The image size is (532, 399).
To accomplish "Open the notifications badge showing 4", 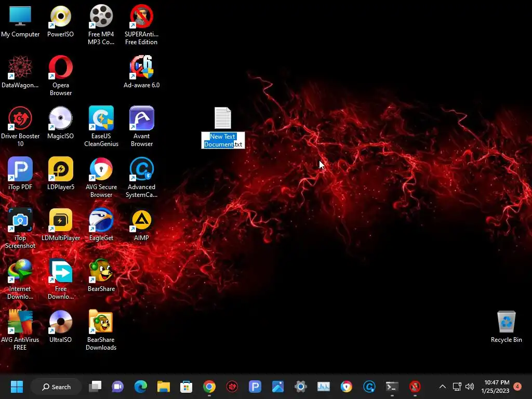I will (x=517, y=386).
